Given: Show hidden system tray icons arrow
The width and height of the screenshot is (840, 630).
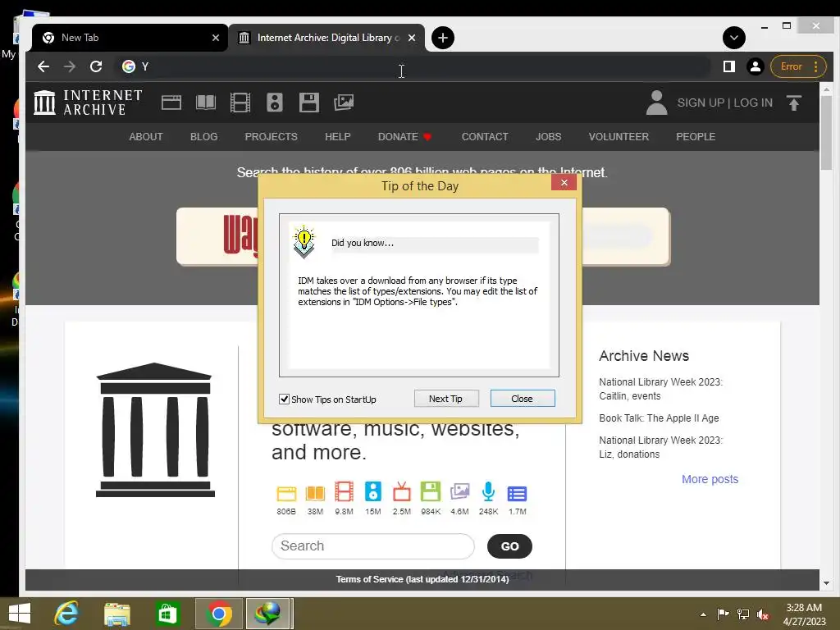Looking at the screenshot, I should [x=703, y=614].
